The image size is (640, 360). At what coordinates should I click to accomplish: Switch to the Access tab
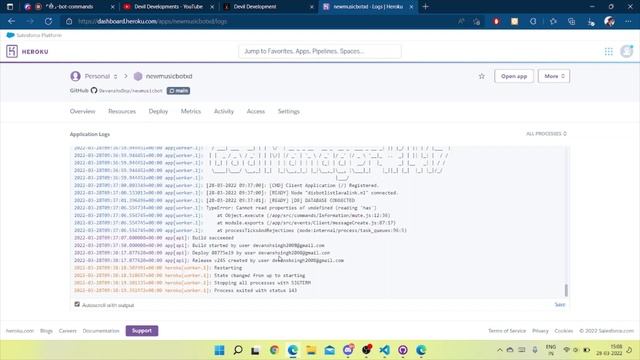point(256,111)
